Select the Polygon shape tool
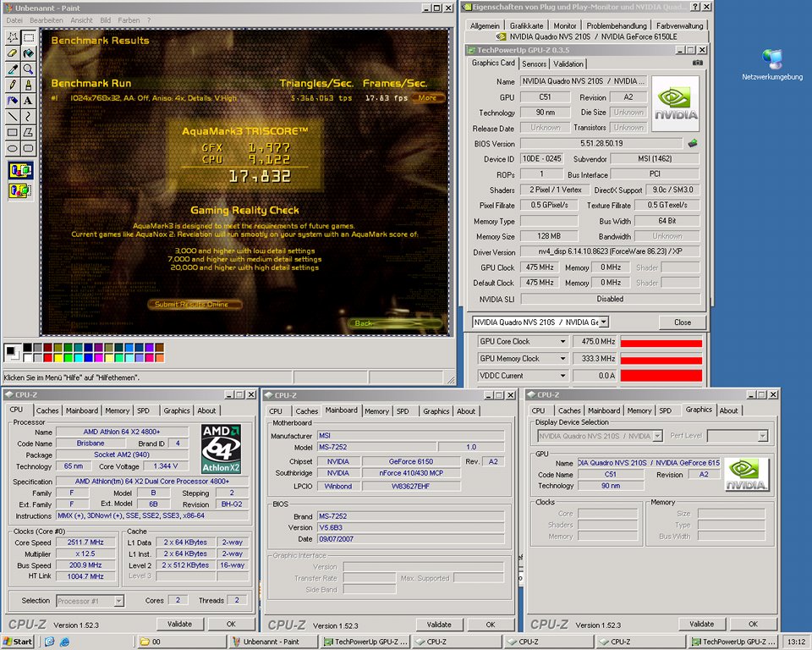 tap(29, 132)
